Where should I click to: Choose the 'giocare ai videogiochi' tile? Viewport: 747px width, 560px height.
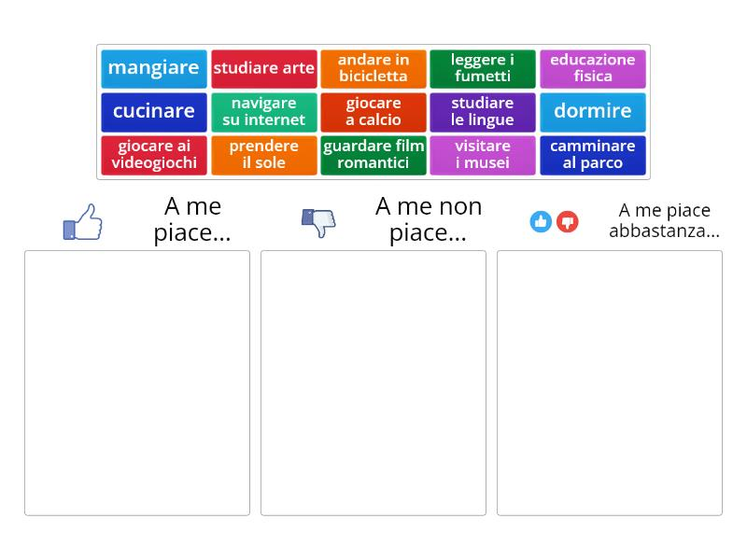click(154, 155)
